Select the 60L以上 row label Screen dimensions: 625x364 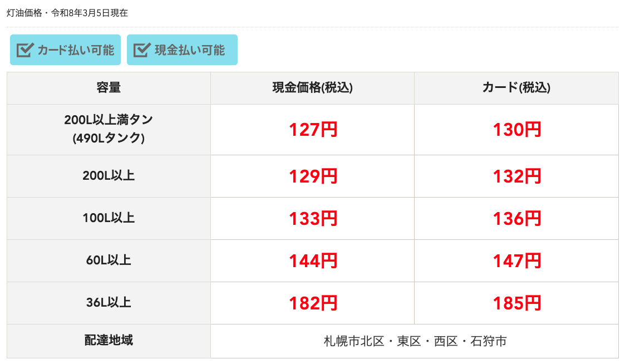109,260
